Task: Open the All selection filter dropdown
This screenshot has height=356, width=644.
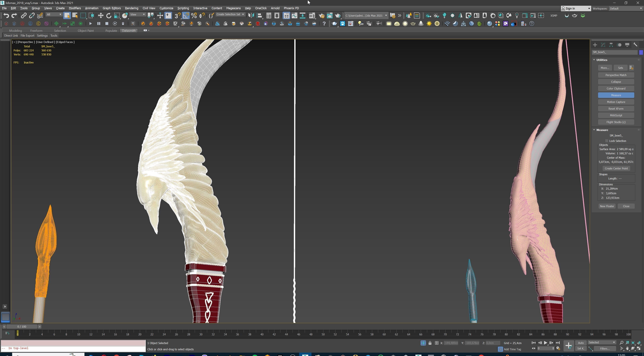Action: pyautogui.click(x=54, y=14)
